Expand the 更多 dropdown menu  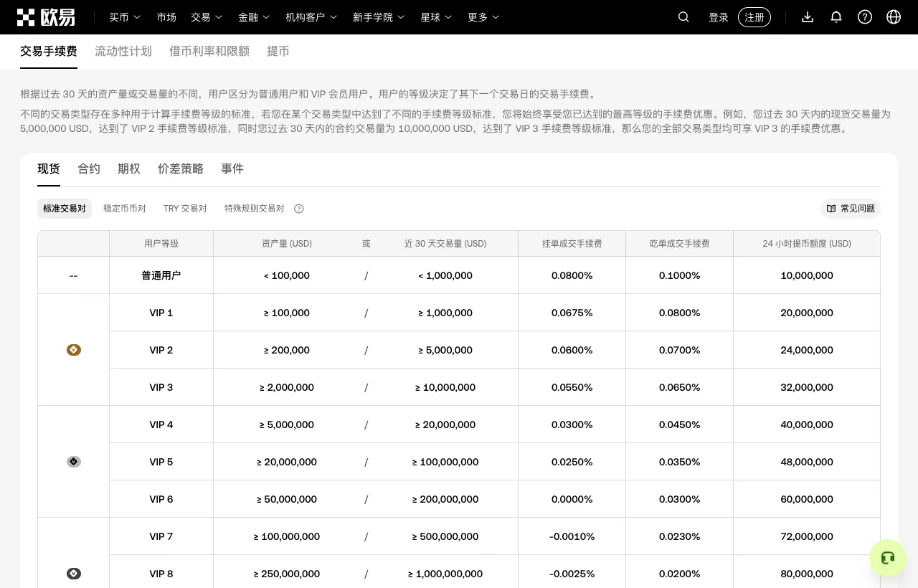tap(483, 17)
